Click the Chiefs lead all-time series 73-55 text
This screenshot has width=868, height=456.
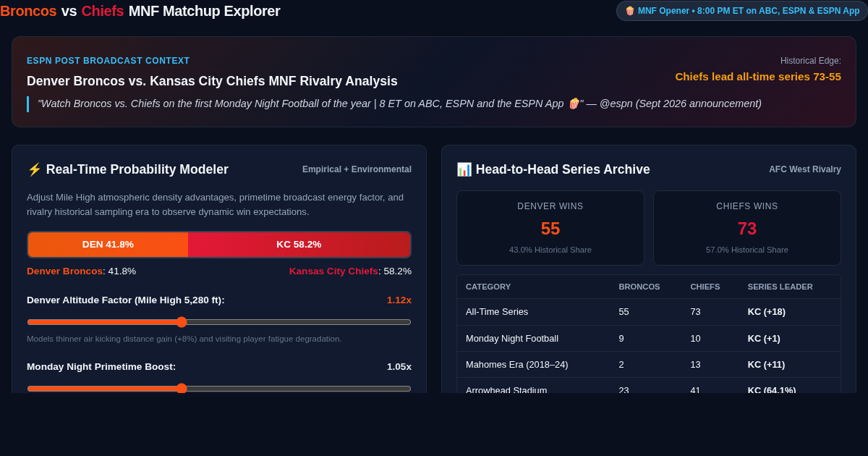(x=758, y=77)
